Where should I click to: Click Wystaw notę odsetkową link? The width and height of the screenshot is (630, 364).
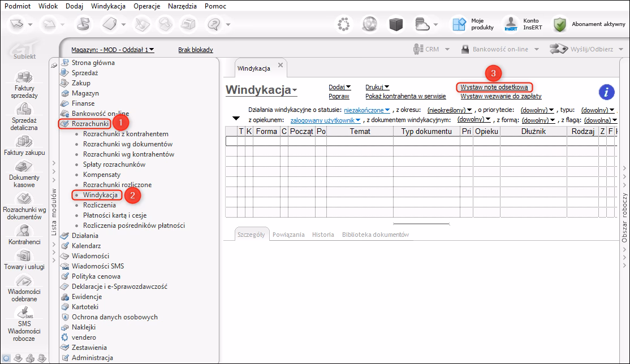(x=494, y=87)
